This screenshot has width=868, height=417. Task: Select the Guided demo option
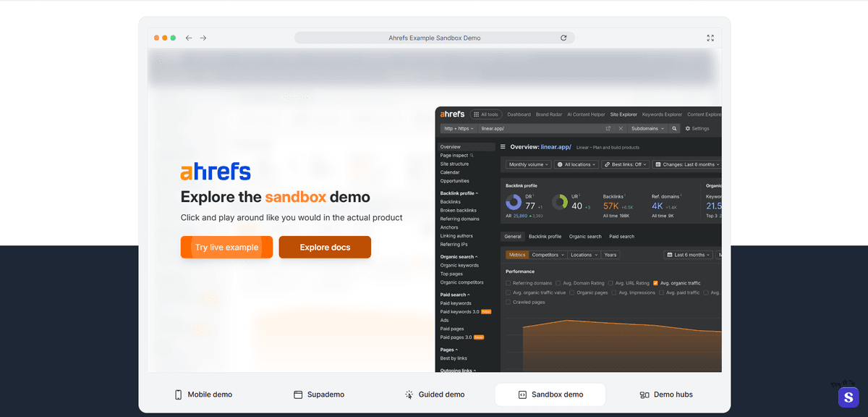click(x=435, y=395)
